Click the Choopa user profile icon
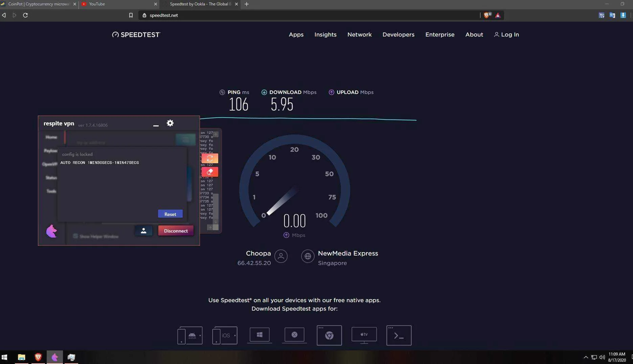633x364 pixels. tap(281, 256)
